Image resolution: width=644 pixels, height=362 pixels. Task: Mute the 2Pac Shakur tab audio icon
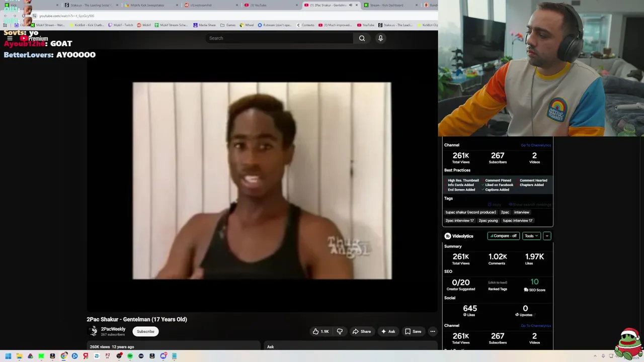tap(351, 5)
